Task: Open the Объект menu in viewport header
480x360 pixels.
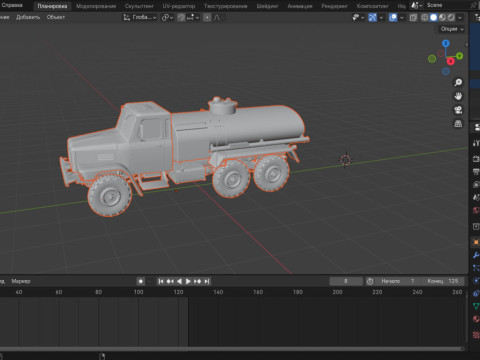Action: (56, 17)
